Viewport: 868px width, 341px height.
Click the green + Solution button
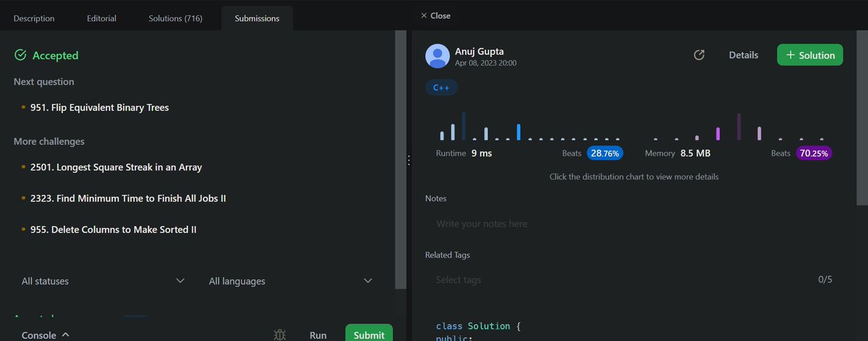pyautogui.click(x=810, y=55)
